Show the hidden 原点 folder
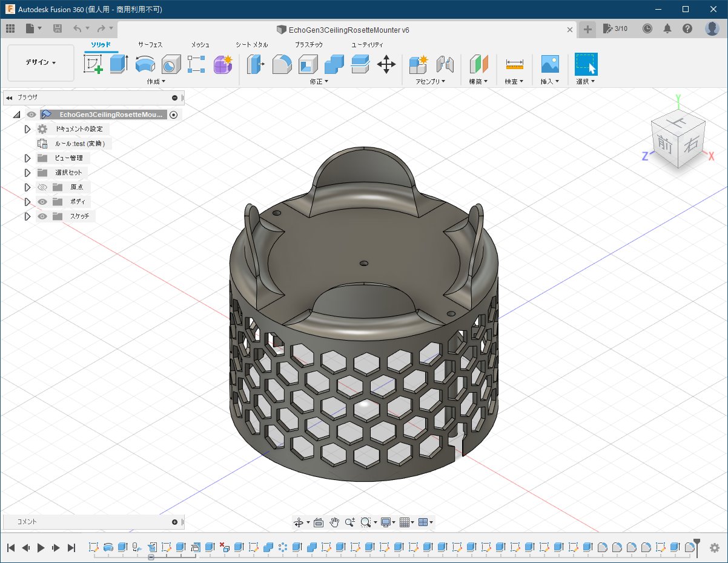 click(x=42, y=187)
